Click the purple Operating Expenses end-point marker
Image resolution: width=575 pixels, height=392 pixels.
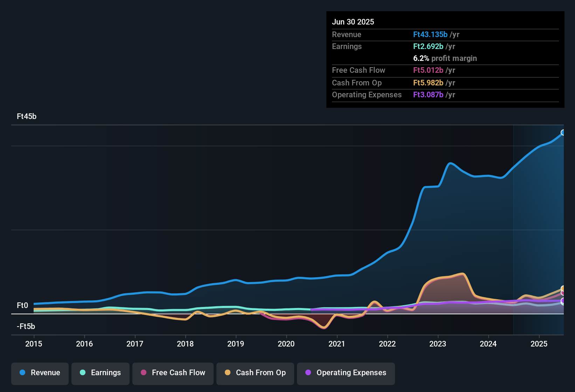coord(563,301)
